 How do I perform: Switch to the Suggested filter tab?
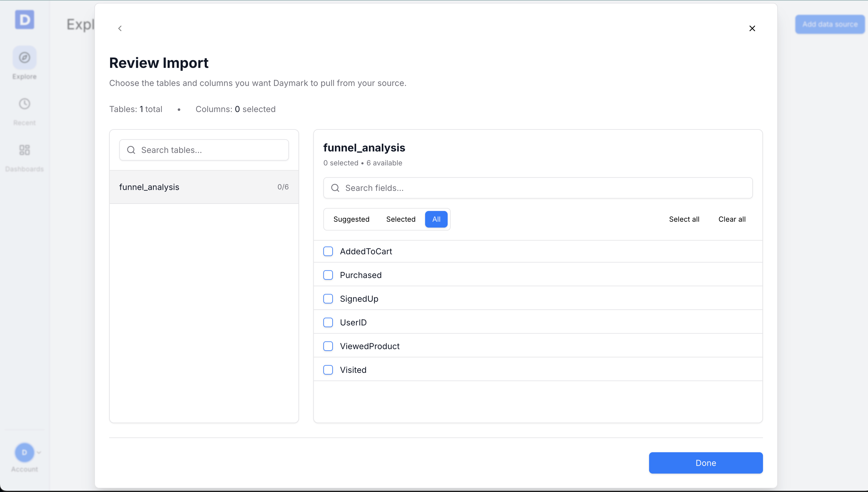pyautogui.click(x=352, y=219)
